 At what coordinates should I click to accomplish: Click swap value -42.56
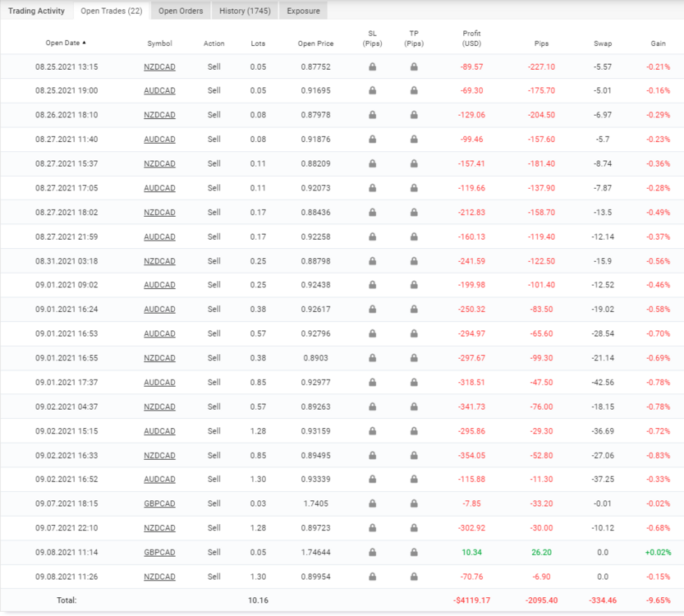click(603, 382)
